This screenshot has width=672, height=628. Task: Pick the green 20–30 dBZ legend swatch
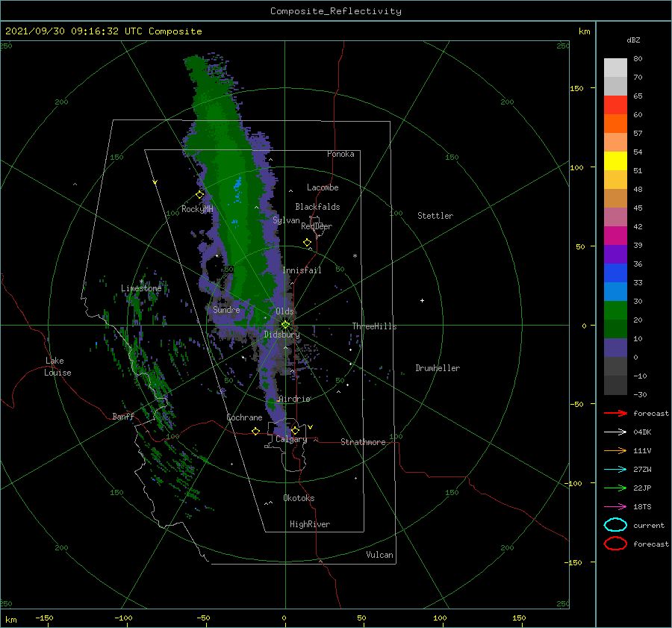pyautogui.click(x=615, y=311)
